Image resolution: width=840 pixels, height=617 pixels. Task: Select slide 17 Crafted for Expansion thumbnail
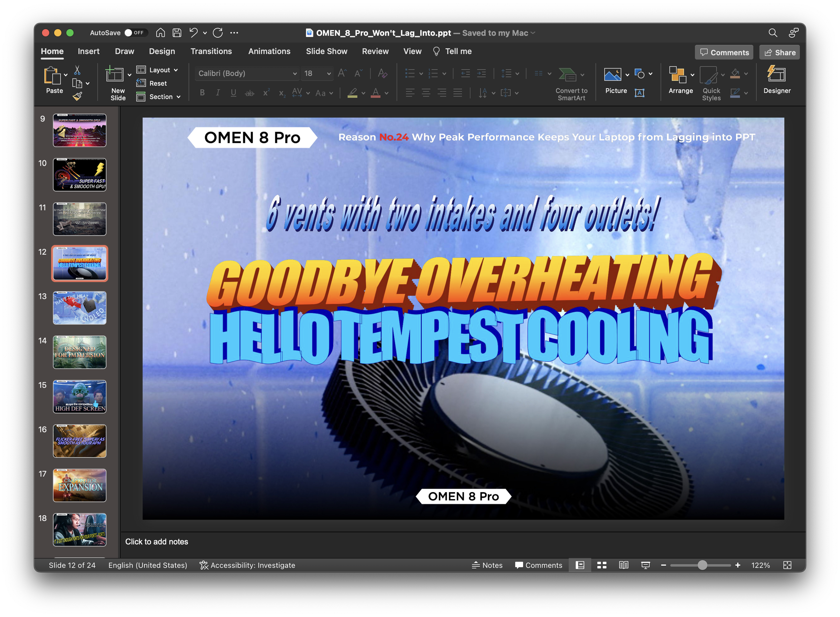point(80,485)
